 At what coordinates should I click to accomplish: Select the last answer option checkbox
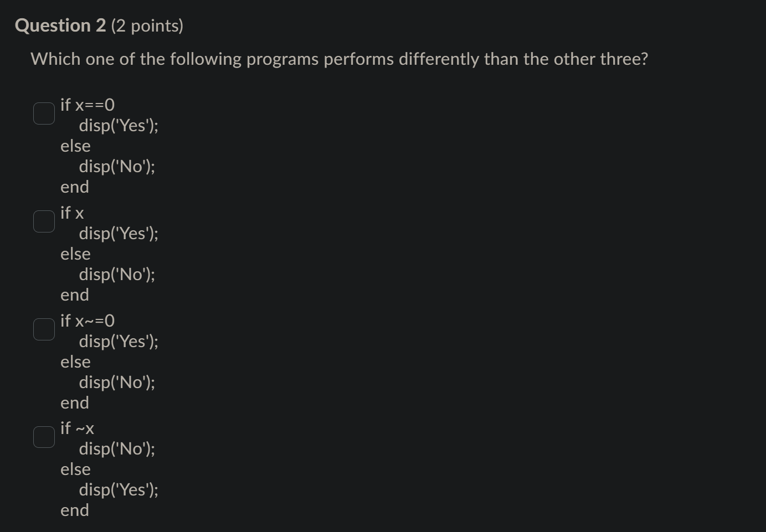coord(44,436)
